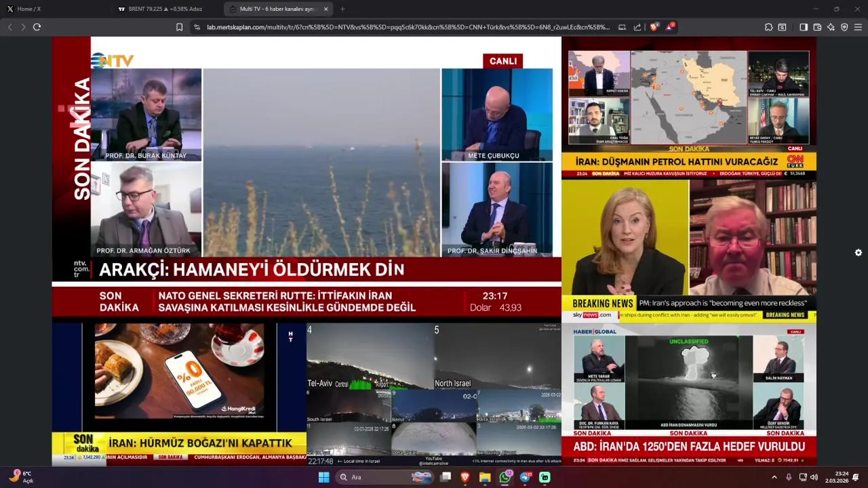Open the Brave VPN shield icon

[844, 27]
